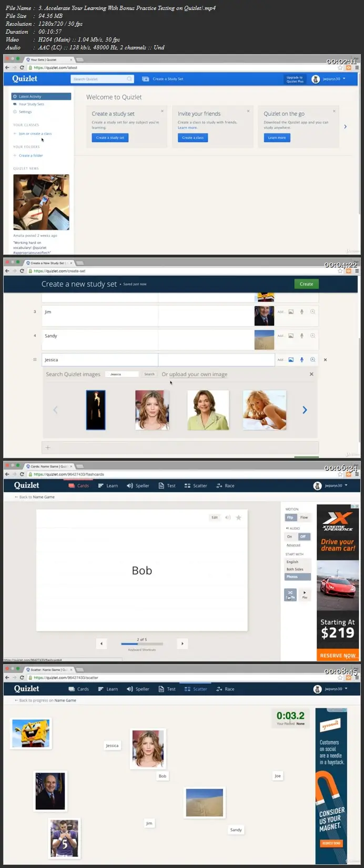Viewport: 364px width, 868px height.
Task: Turn audio On
Action: 290,536
